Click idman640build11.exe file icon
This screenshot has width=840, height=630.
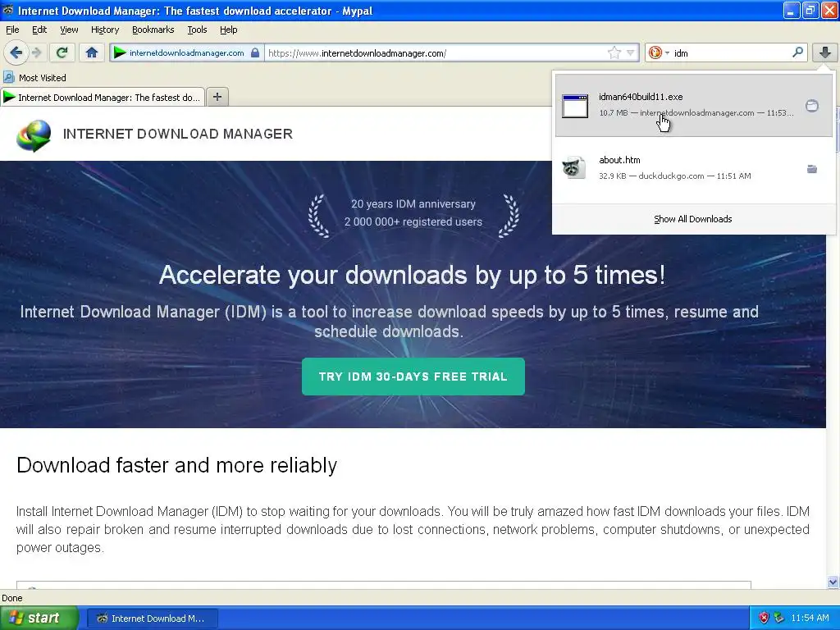point(575,106)
